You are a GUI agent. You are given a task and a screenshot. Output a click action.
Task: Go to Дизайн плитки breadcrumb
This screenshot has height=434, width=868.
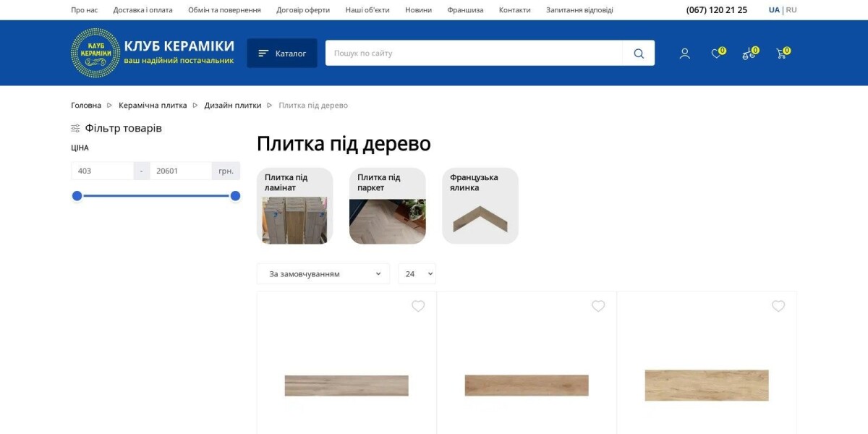(x=233, y=106)
